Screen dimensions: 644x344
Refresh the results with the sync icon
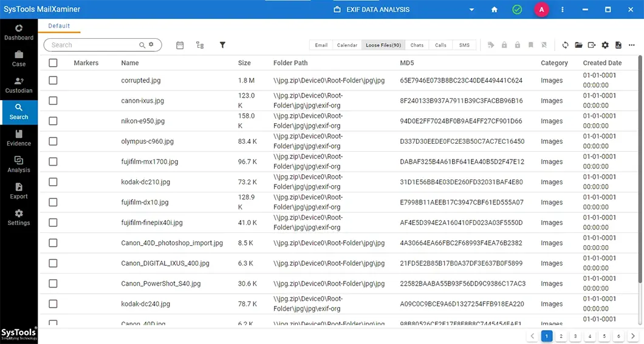pos(565,45)
